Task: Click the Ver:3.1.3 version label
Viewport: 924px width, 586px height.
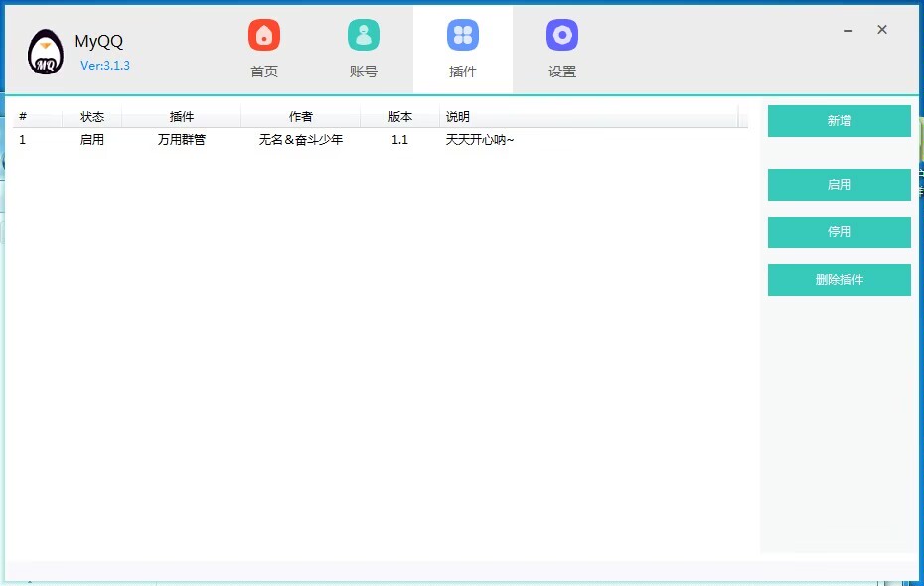Action: (x=103, y=65)
